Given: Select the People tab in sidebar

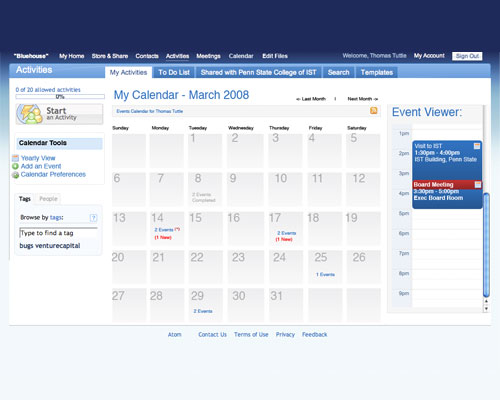Looking at the screenshot, I should click(x=48, y=199).
